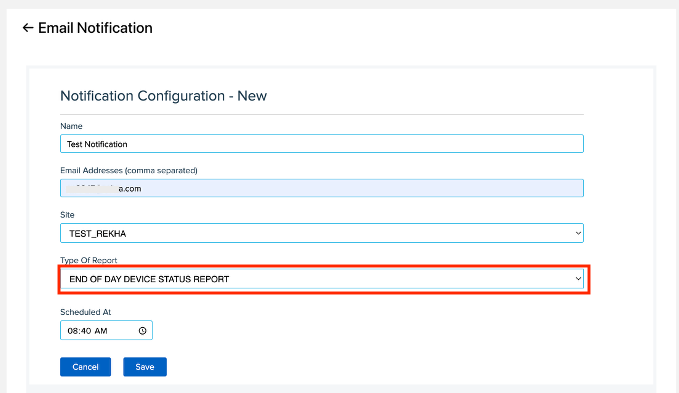Click the 'Scheduled At' label
The height and width of the screenshot is (393, 679).
tap(85, 312)
